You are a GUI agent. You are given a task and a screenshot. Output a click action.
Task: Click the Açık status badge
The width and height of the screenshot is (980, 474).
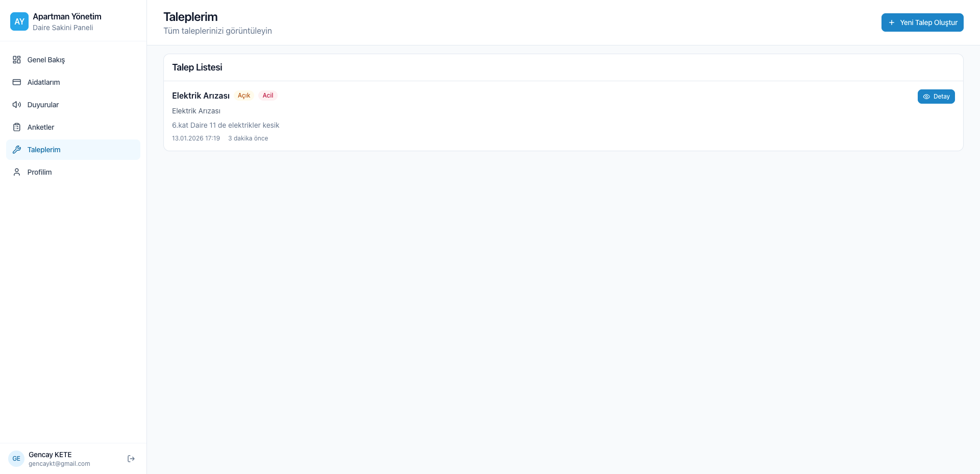[244, 96]
